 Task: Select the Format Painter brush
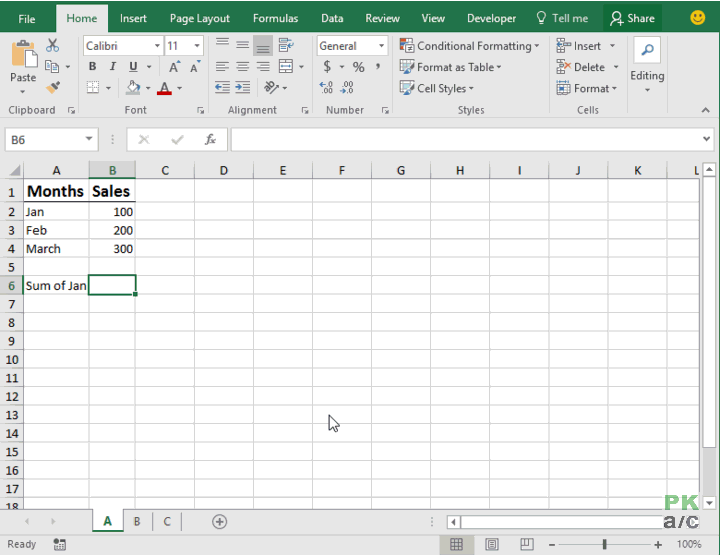(x=53, y=87)
